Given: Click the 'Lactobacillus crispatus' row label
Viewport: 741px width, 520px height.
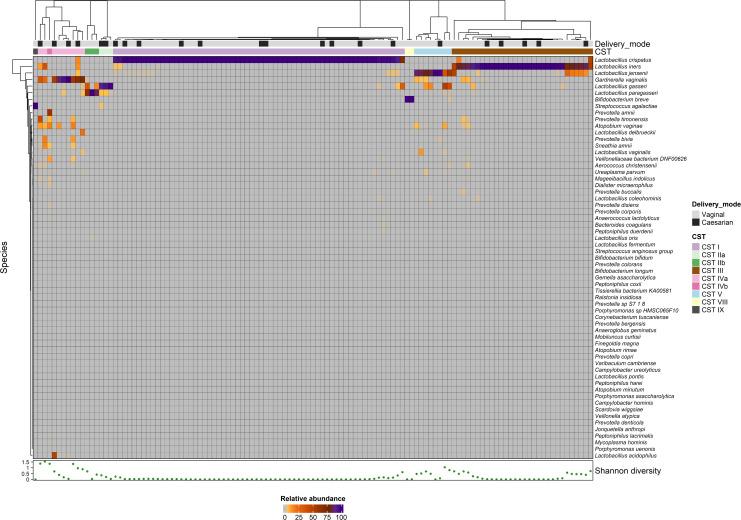Looking at the screenshot, I should pos(623,60).
